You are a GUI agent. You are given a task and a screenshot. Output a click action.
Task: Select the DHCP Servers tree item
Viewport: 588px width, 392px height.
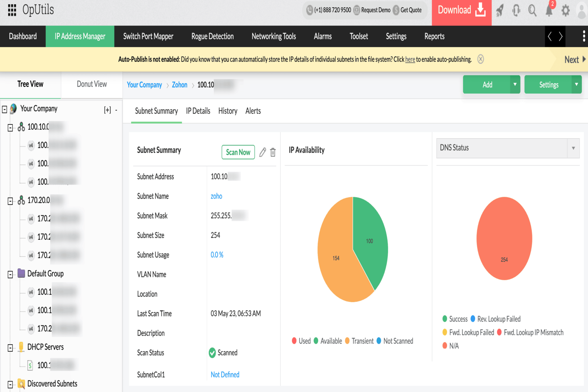[x=41, y=347]
